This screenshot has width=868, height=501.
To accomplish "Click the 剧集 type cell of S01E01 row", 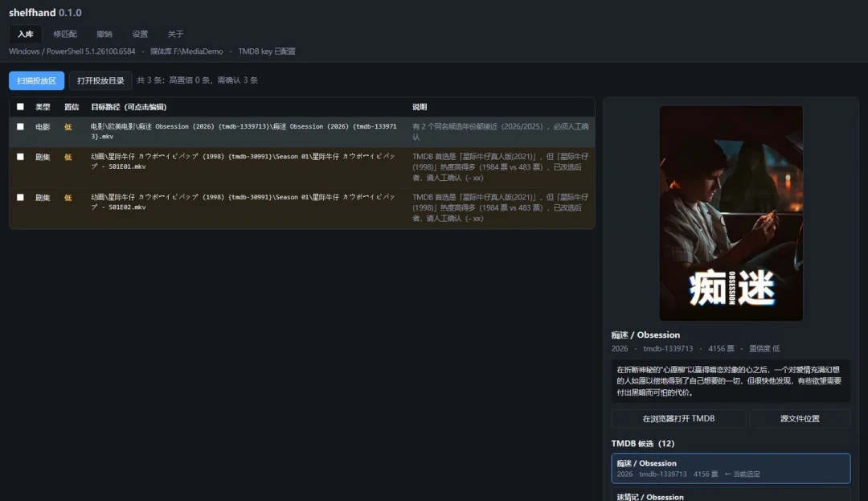I will point(43,158).
